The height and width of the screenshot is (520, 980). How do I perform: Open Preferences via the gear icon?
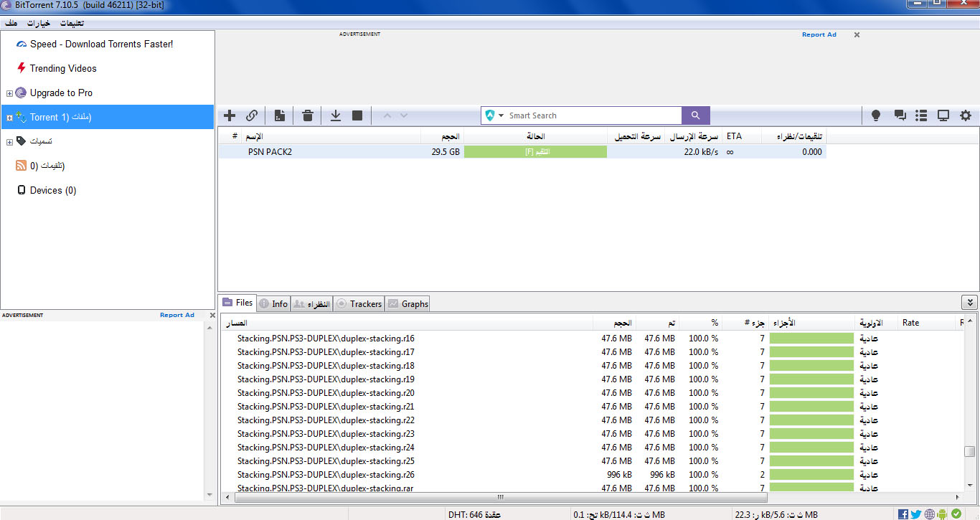[x=966, y=115]
